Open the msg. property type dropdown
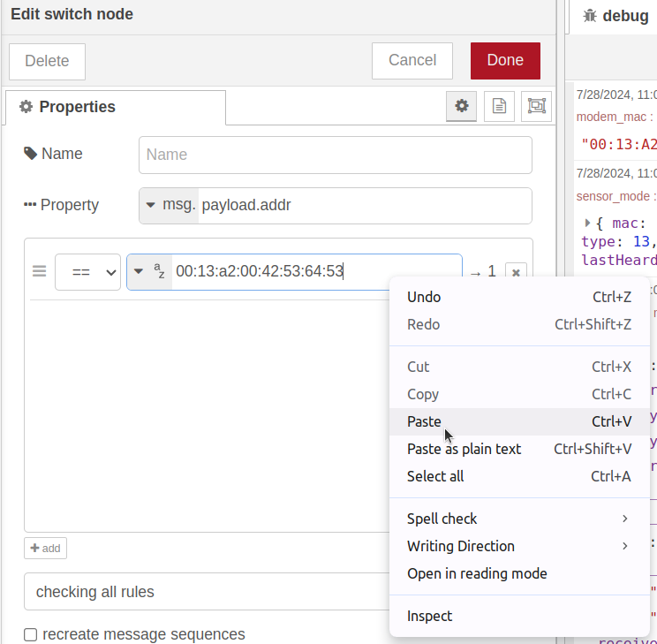Viewport: 657px width, 644px height. (169, 206)
